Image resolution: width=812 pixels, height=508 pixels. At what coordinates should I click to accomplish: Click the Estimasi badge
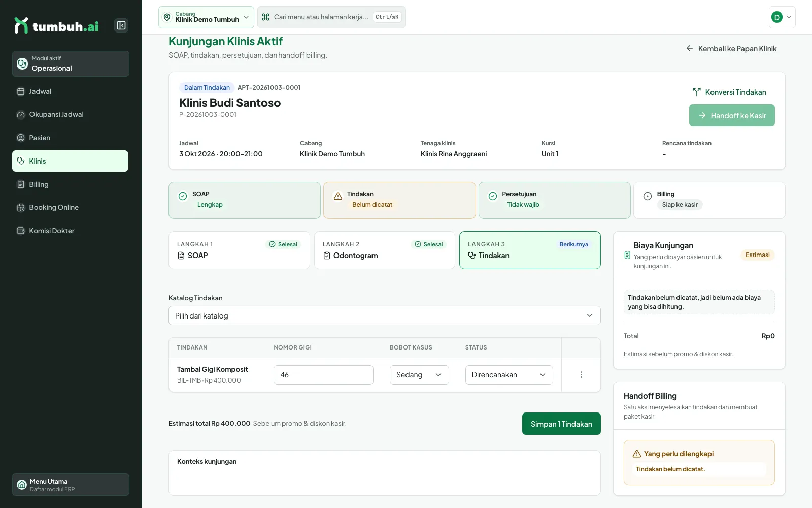click(757, 255)
